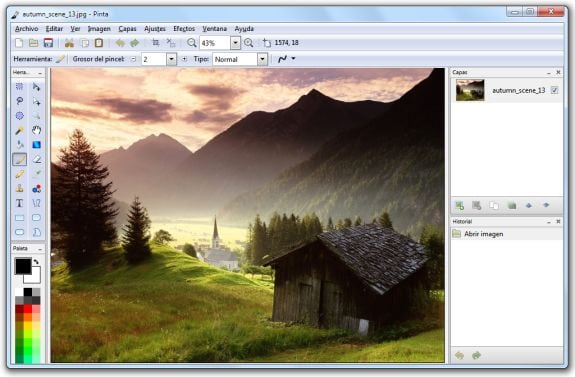Duplicate the layer in Capas panel

pos(494,206)
